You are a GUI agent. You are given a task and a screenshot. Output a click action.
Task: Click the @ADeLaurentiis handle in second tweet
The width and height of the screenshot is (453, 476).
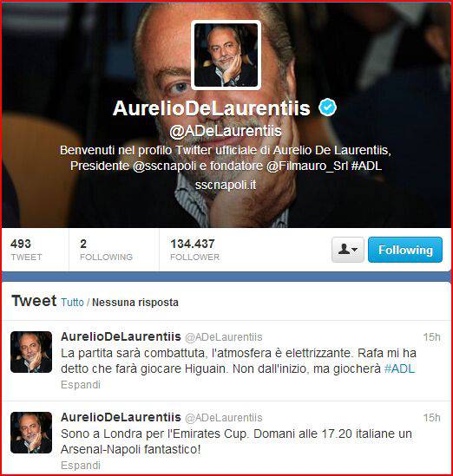(224, 418)
